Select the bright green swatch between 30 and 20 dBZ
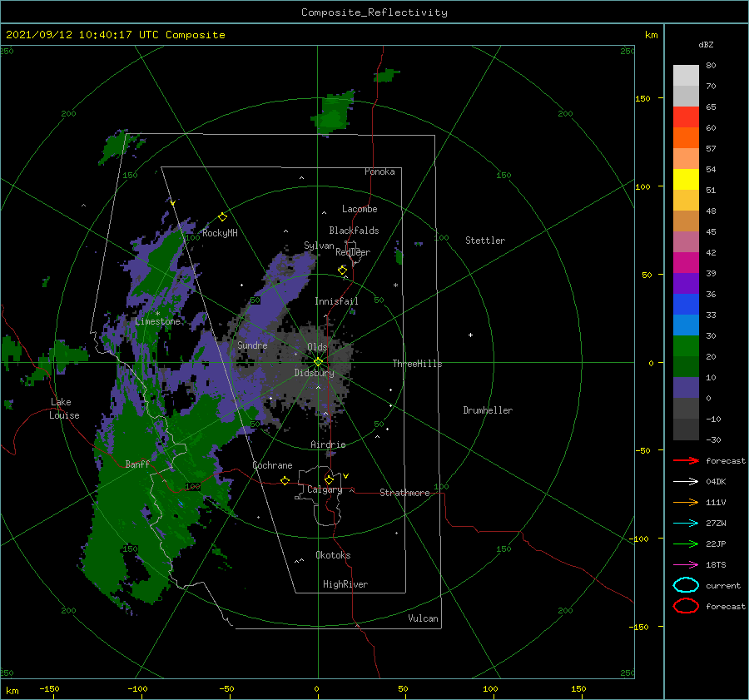Viewport: 749px width, 700px height. pyautogui.click(x=686, y=345)
